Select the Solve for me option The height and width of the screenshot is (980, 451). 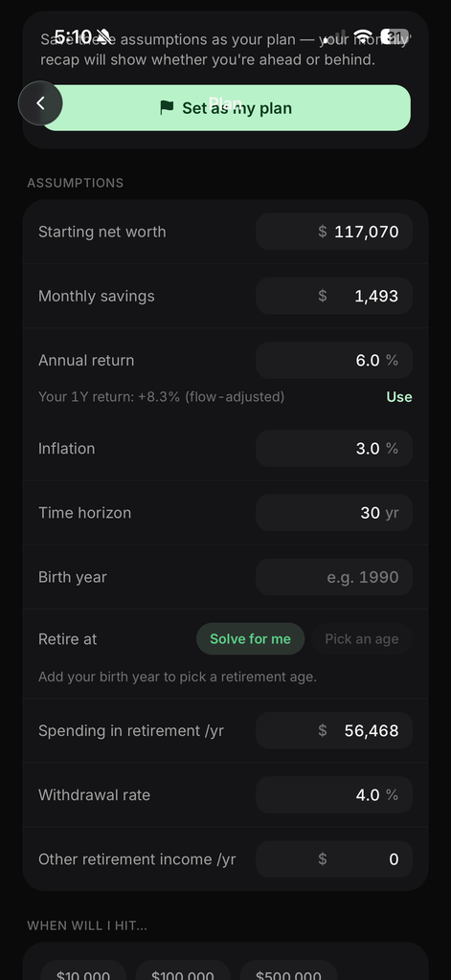click(x=250, y=638)
